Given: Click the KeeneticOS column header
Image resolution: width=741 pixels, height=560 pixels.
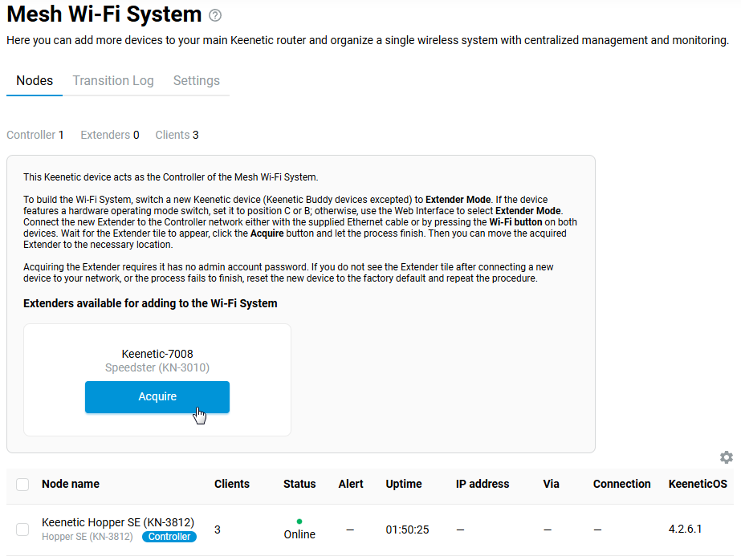Looking at the screenshot, I should point(697,484).
